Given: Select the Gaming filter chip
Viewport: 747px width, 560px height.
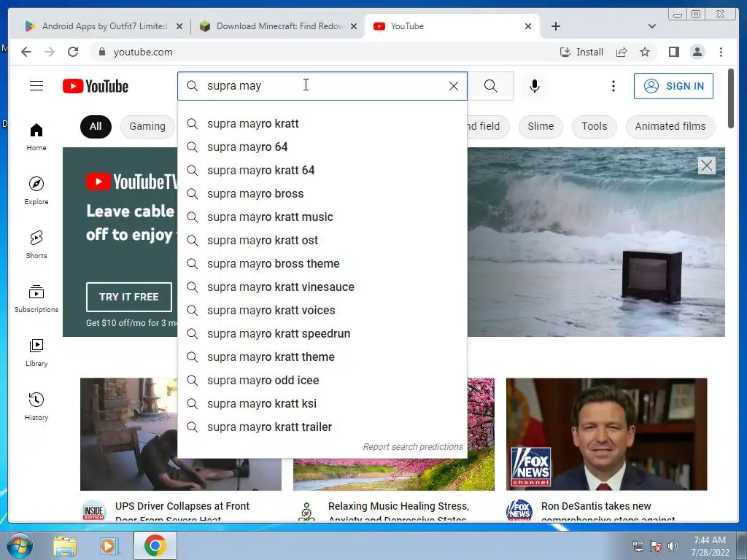Looking at the screenshot, I should (147, 127).
